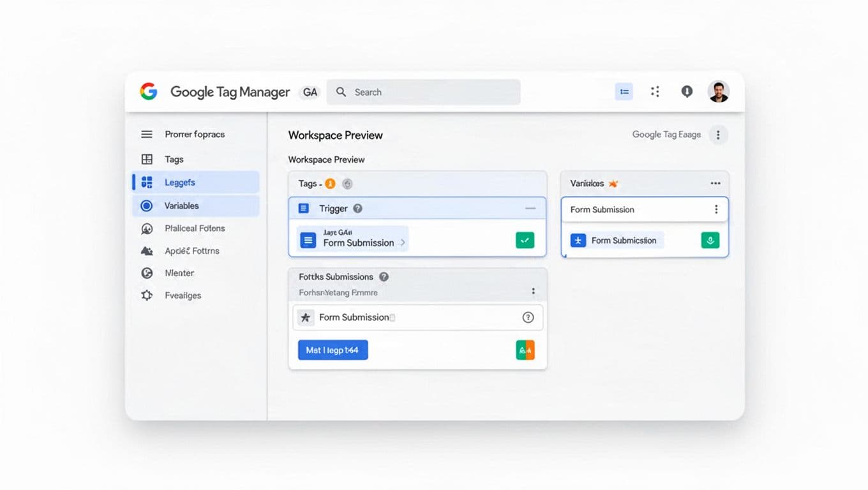868x490 pixels.
Task: Click the Variables circle sidebar icon
Action: 147,205
